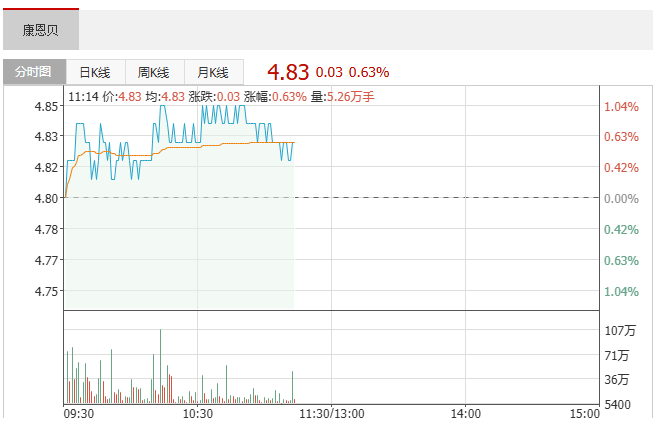Screen dimensions: 658x429
Task: Click the 0.00% baseline percentage label
Action: pos(621,199)
